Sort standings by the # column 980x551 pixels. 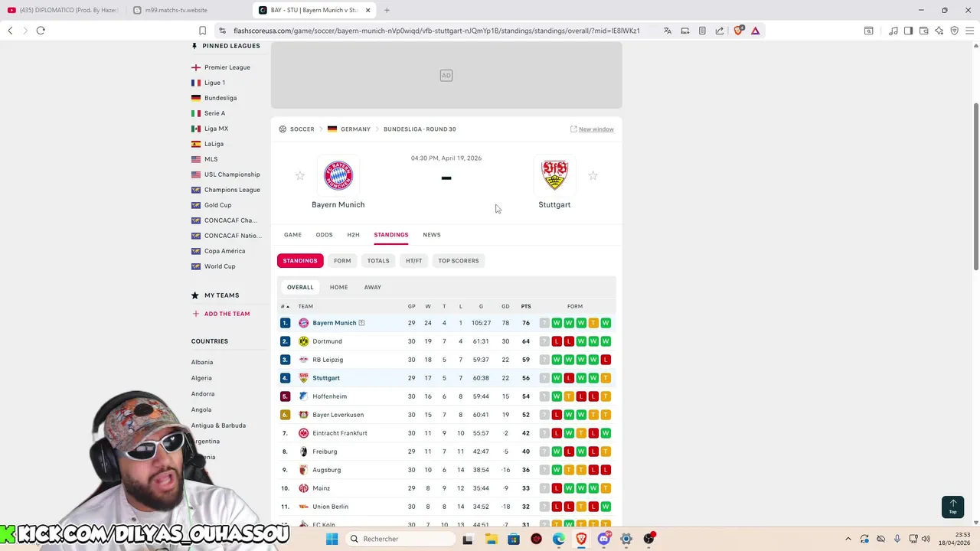(x=285, y=306)
